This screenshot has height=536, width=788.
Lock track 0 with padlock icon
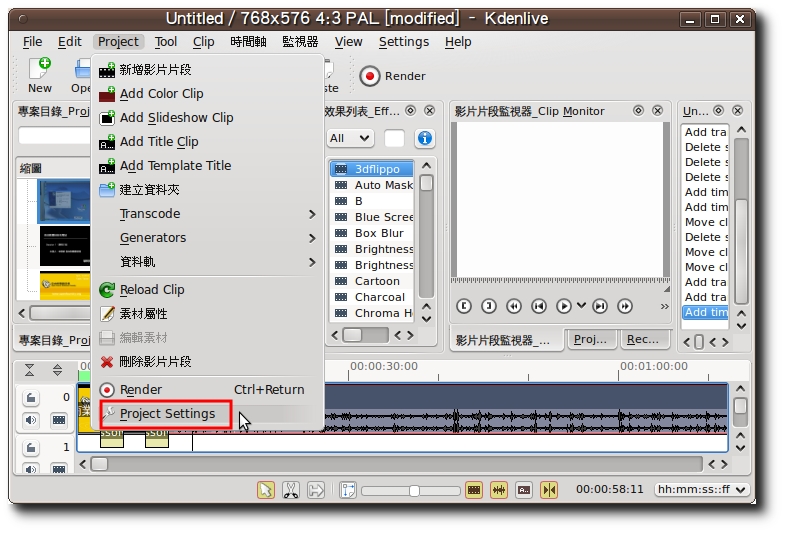pos(31,398)
